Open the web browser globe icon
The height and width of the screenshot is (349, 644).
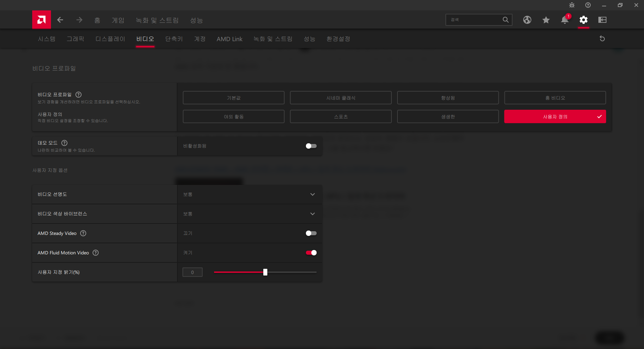[527, 20]
